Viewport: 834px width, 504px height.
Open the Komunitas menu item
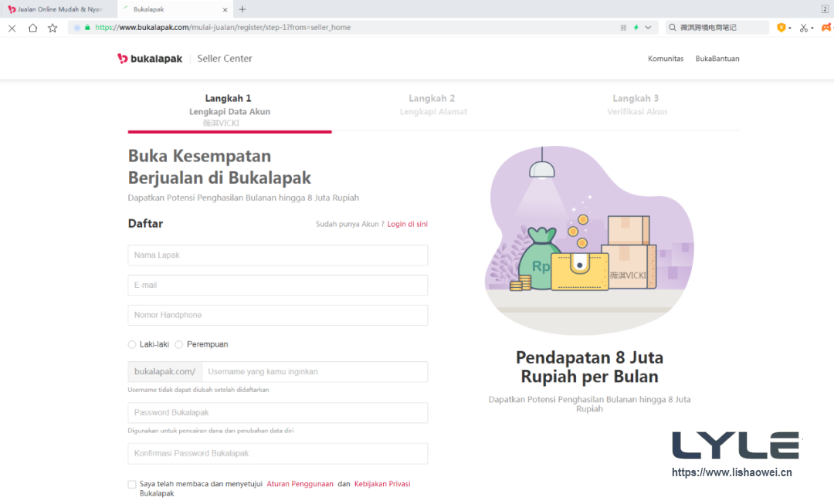(x=665, y=59)
